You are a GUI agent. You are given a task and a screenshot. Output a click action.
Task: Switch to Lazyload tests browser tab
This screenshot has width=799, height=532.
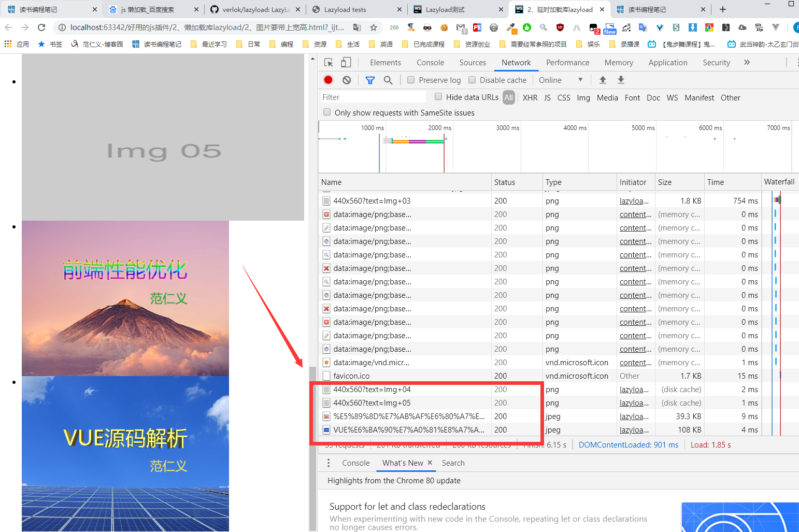click(357, 9)
